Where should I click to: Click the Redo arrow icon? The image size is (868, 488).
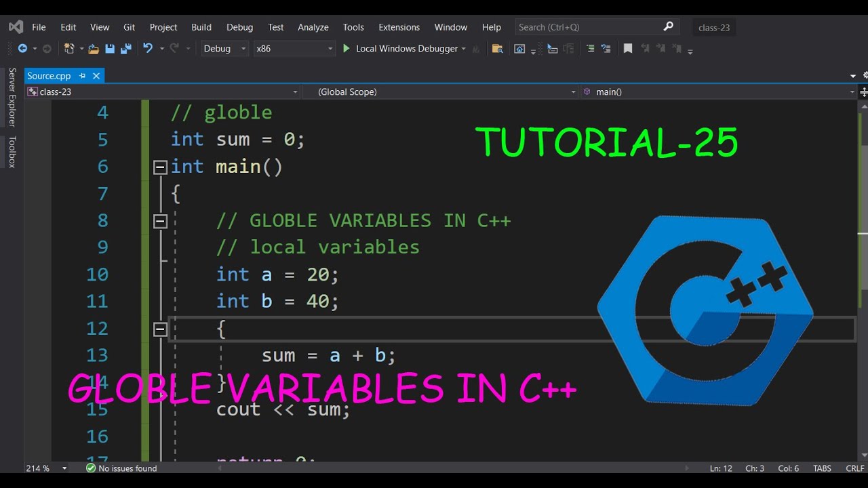tap(174, 49)
